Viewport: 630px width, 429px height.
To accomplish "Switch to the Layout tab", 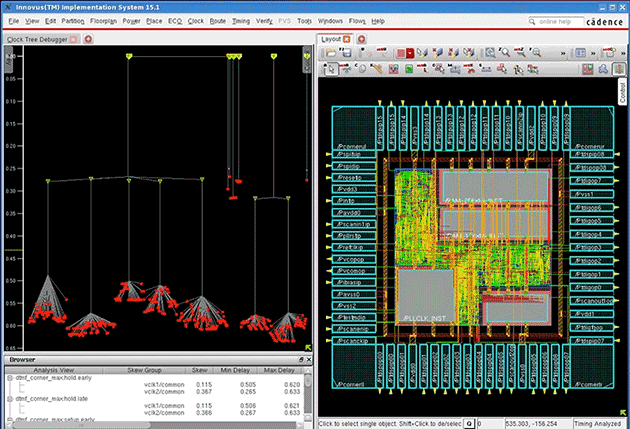I will coord(331,39).
